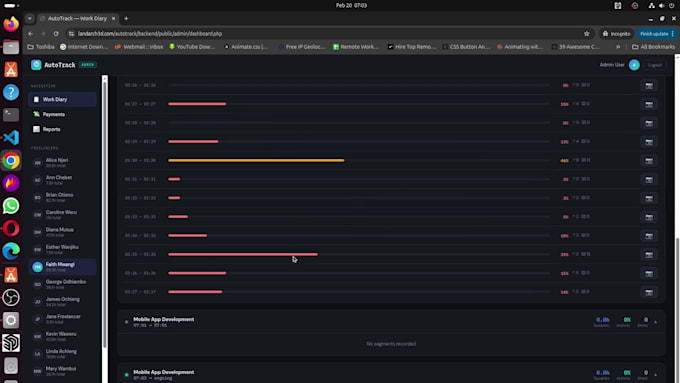Select freelancer Mary Wambui
The image size is (680, 383).
62,371
